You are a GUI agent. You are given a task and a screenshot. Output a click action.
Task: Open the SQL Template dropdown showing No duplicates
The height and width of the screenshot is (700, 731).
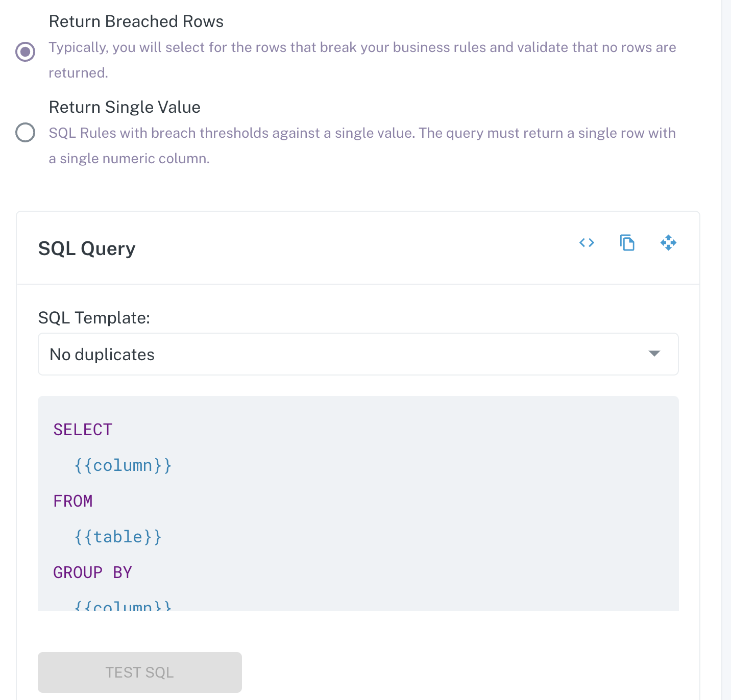[358, 354]
